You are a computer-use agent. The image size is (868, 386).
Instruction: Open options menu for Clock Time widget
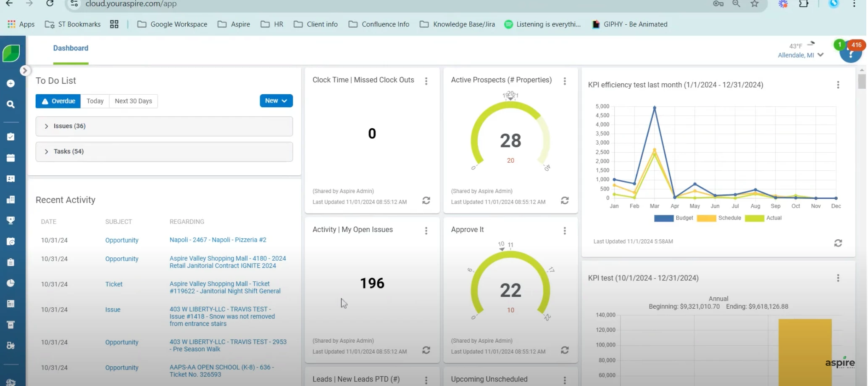pyautogui.click(x=426, y=81)
